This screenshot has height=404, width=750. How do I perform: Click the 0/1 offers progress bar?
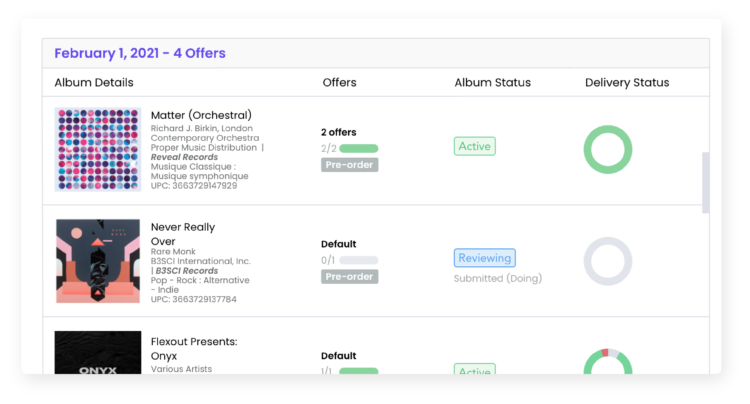tap(359, 261)
